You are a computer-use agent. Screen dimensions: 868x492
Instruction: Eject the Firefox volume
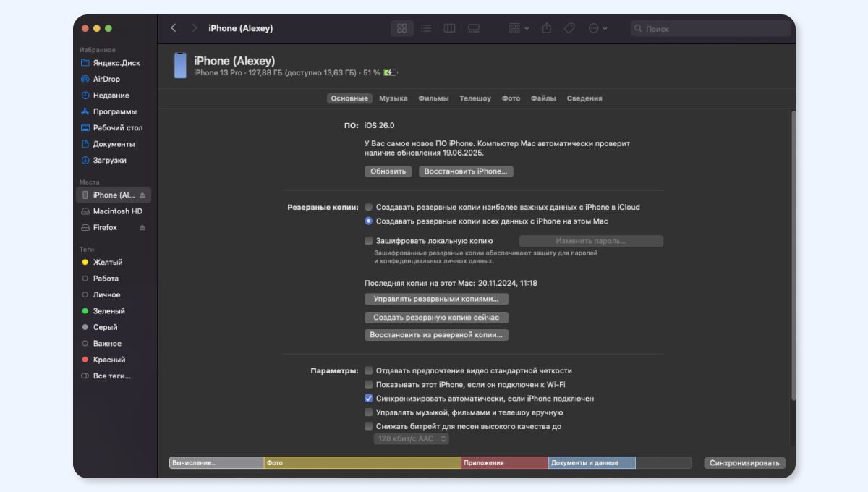pos(142,228)
